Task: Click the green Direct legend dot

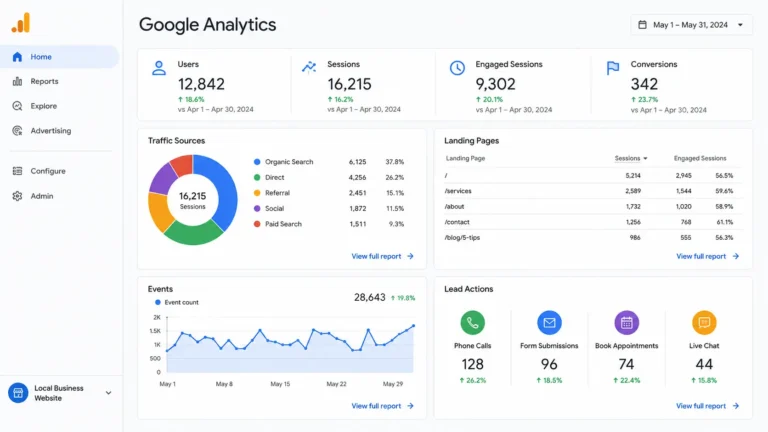Action: pyautogui.click(x=257, y=177)
